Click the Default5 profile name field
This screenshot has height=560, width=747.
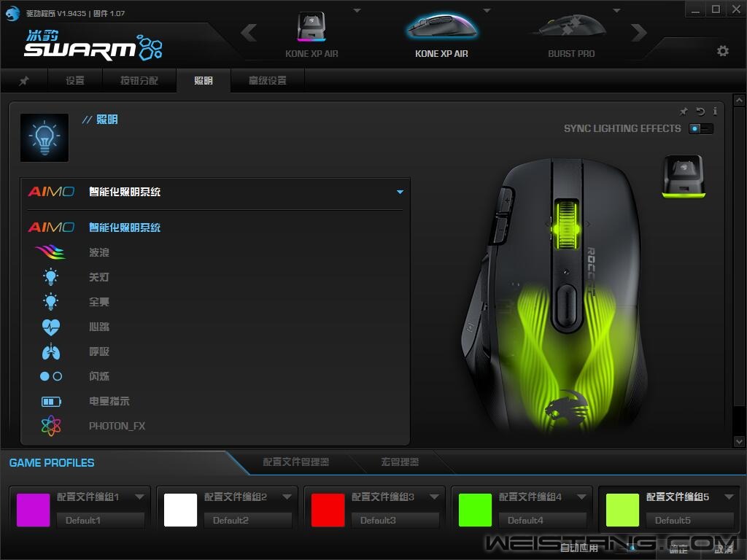(690, 521)
